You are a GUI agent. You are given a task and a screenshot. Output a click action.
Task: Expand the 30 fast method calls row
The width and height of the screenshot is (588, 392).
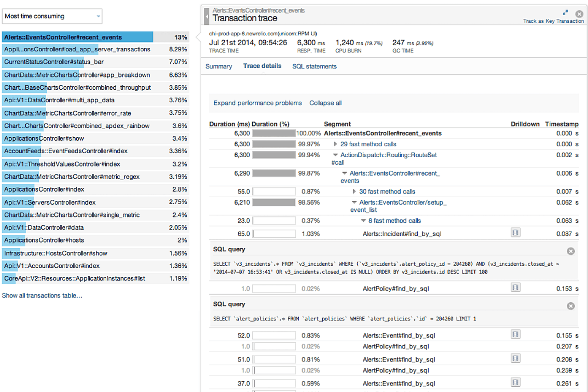[354, 192]
